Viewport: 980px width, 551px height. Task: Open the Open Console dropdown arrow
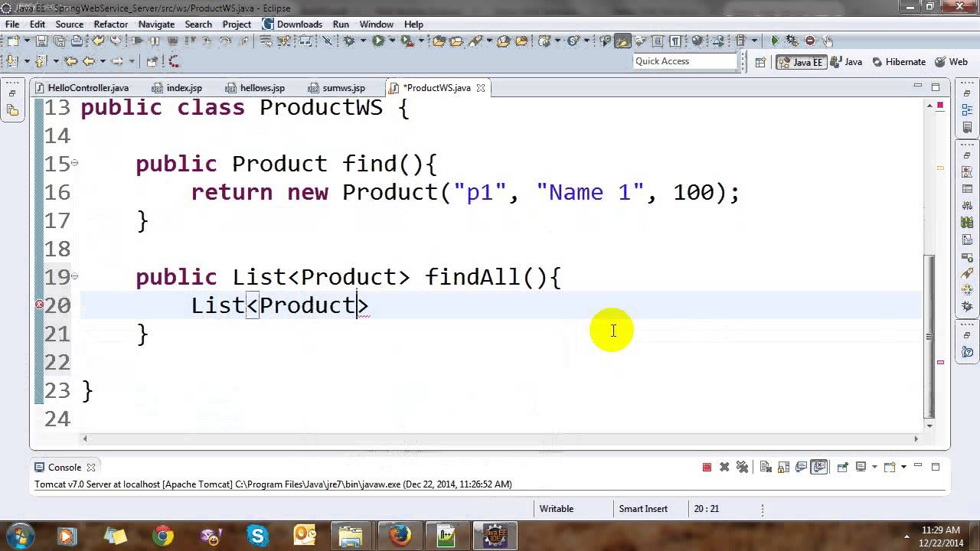coord(903,467)
